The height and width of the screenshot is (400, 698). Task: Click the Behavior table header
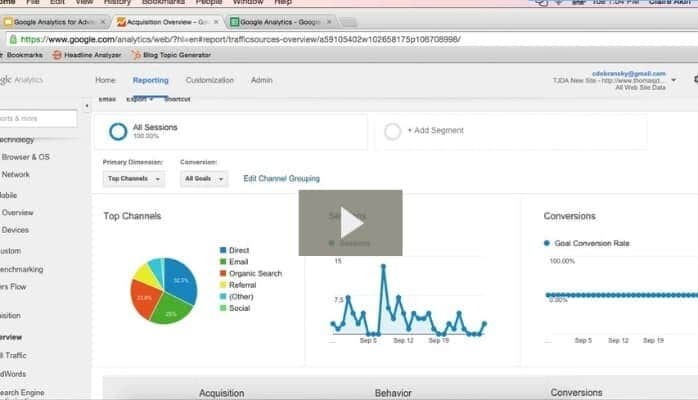(393, 393)
